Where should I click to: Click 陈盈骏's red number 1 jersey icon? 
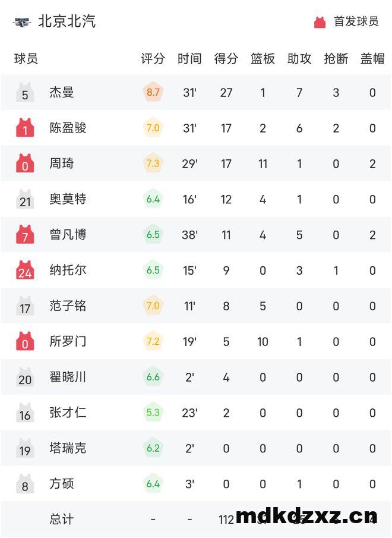point(25,128)
